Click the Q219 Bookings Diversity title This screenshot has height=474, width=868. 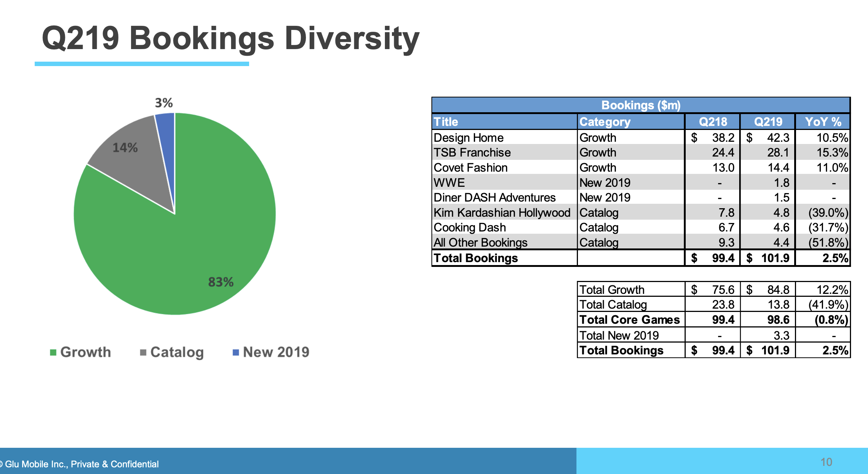pos(231,38)
